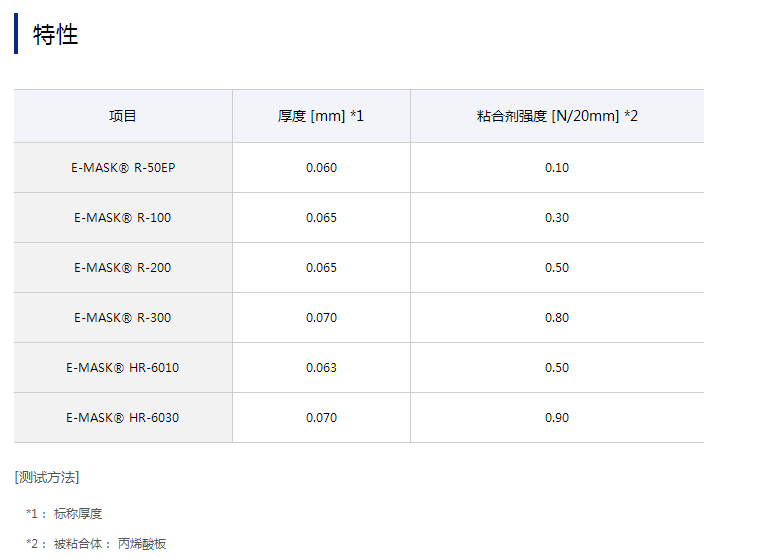Click the E-MASK HR-6010 product cell
This screenshot has height=559, width=760.
coord(123,367)
